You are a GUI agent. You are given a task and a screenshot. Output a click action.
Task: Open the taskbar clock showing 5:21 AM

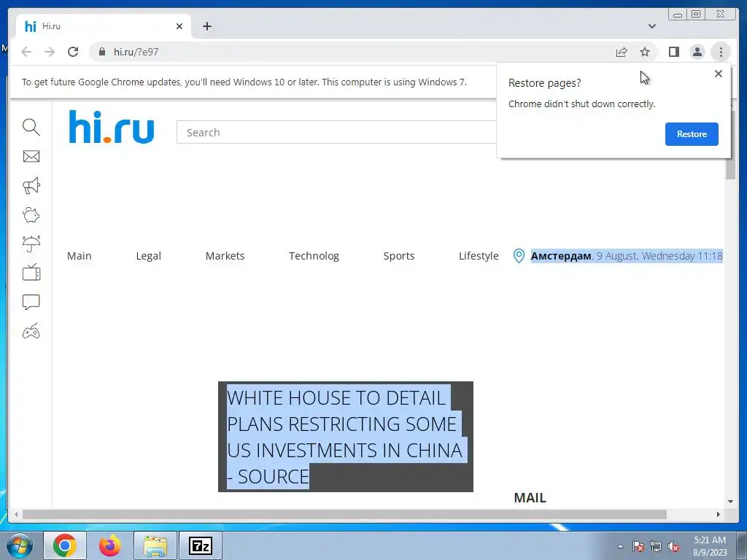click(710, 546)
